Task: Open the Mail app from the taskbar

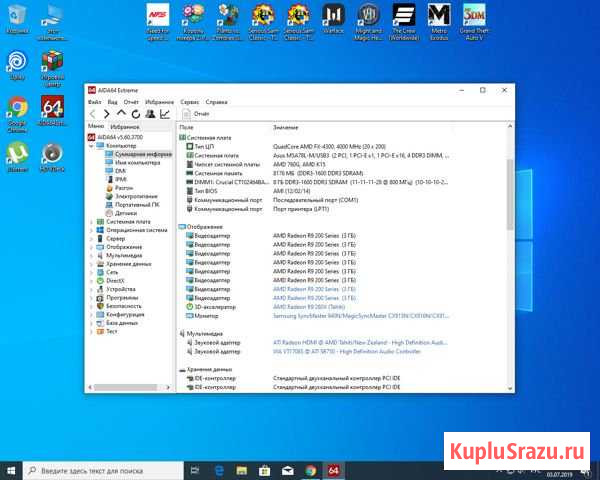Action: coord(287,470)
